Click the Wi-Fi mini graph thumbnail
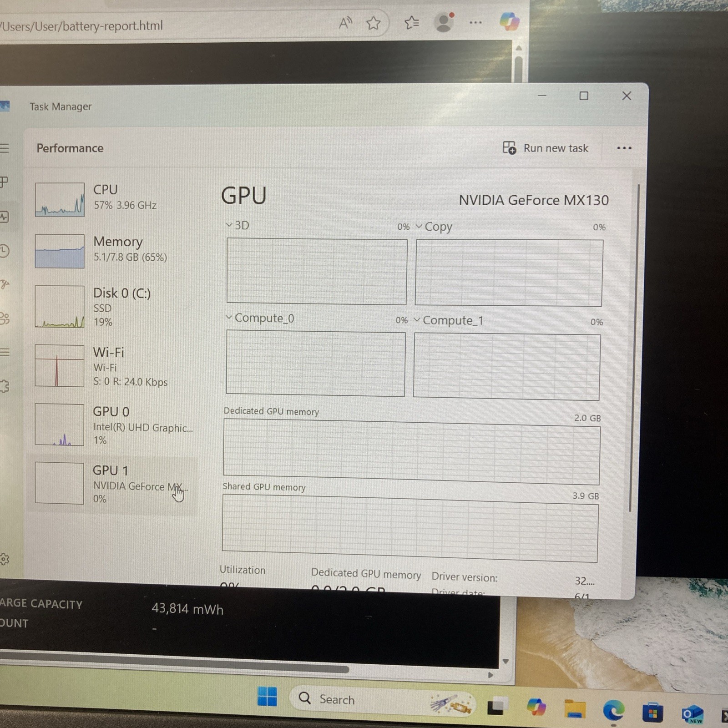 tap(60, 366)
